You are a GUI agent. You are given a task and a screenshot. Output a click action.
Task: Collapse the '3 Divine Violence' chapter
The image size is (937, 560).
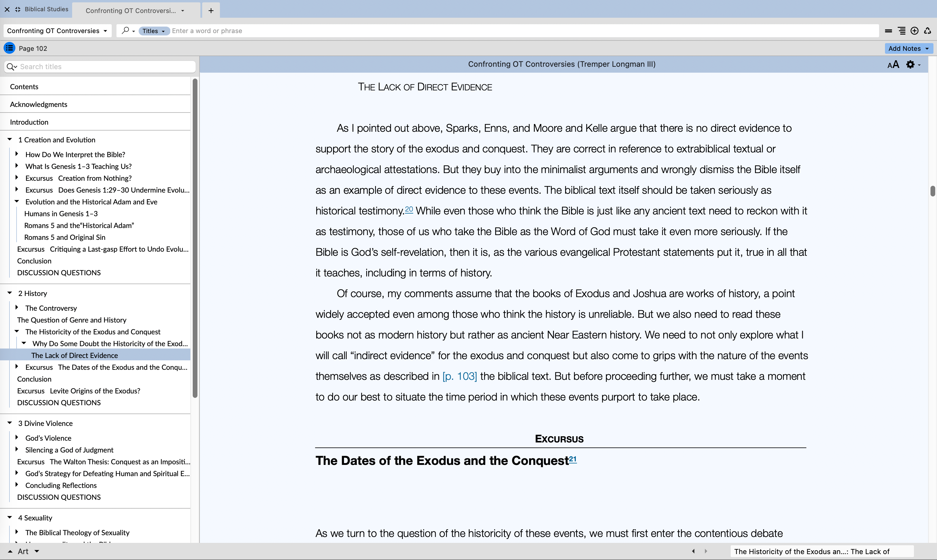[10, 423]
